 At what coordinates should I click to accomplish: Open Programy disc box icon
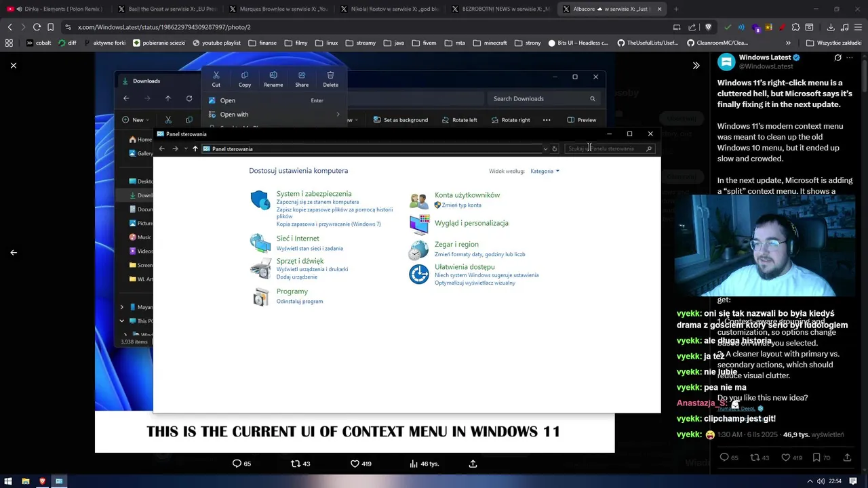(x=260, y=296)
